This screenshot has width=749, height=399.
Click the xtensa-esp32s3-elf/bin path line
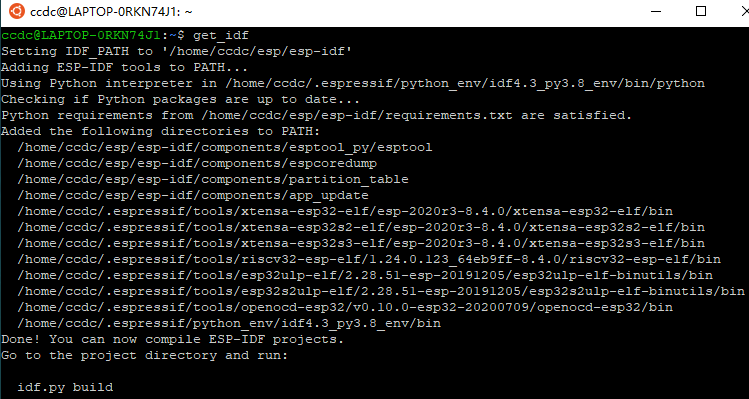click(x=361, y=243)
